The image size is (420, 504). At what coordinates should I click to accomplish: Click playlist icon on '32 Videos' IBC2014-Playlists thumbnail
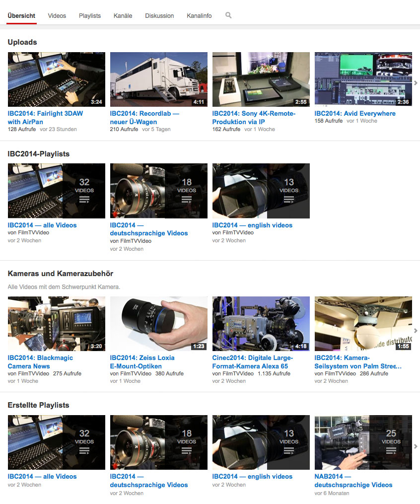tap(84, 200)
